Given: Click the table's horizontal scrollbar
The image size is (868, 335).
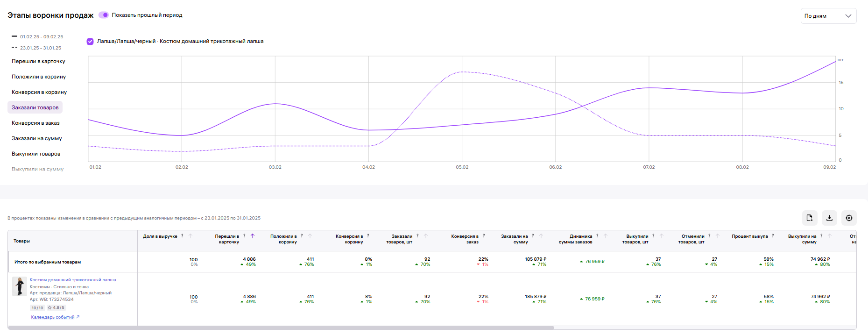Looking at the screenshot, I should point(281,328).
